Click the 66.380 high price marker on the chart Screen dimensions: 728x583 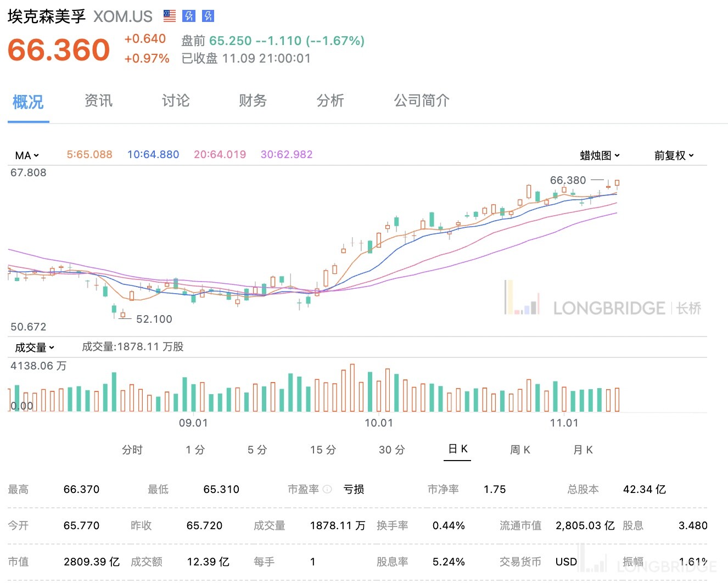click(x=568, y=180)
